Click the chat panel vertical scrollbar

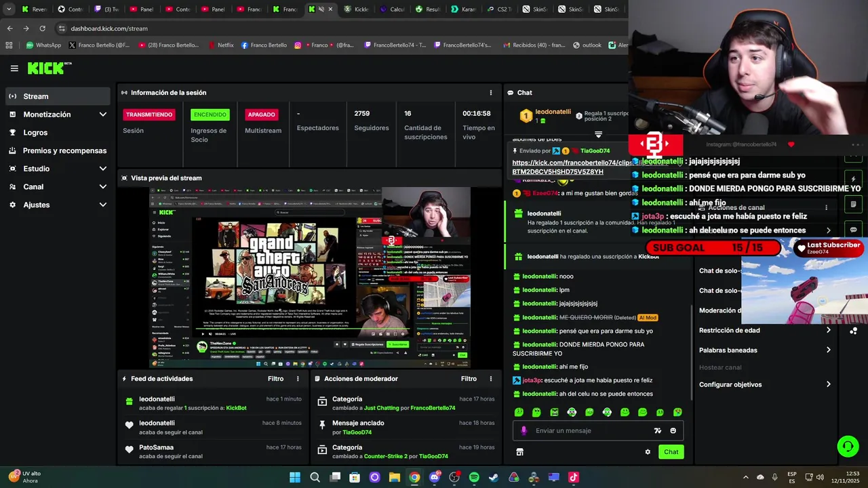(692, 352)
